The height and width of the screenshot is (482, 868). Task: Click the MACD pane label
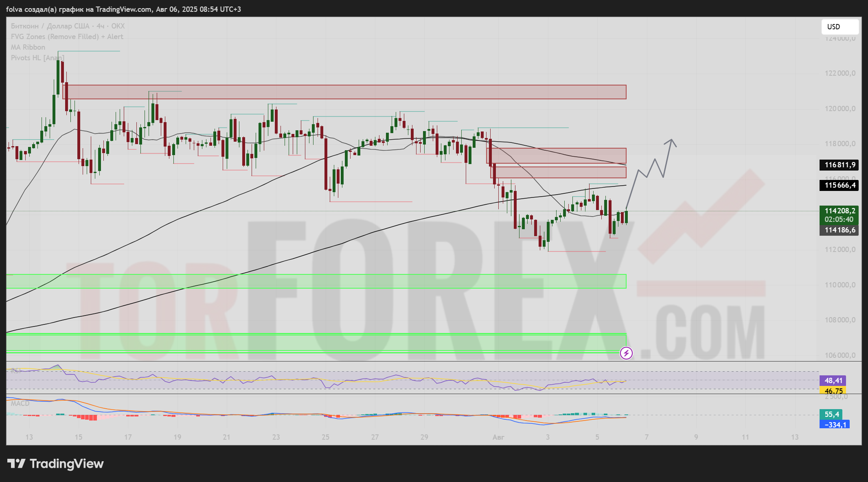coord(20,403)
